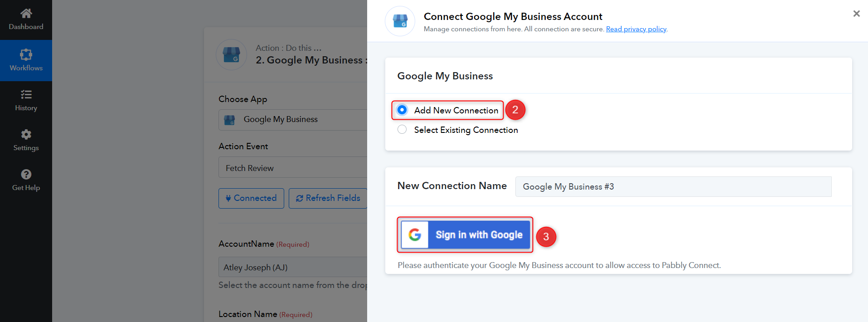This screenshot has width=868, height=322.
Task: Close the connection panel with X
Action: 856,14
